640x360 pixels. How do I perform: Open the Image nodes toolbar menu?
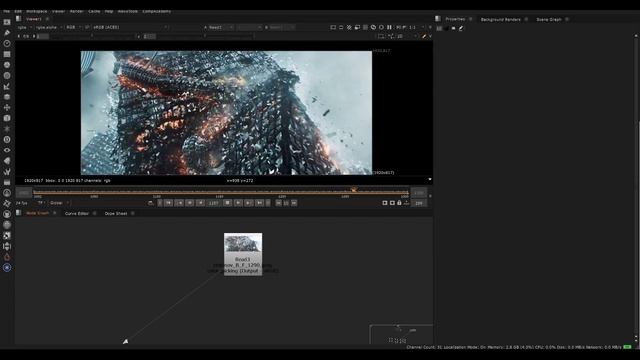pyautogui.click(x=7, y=22)
